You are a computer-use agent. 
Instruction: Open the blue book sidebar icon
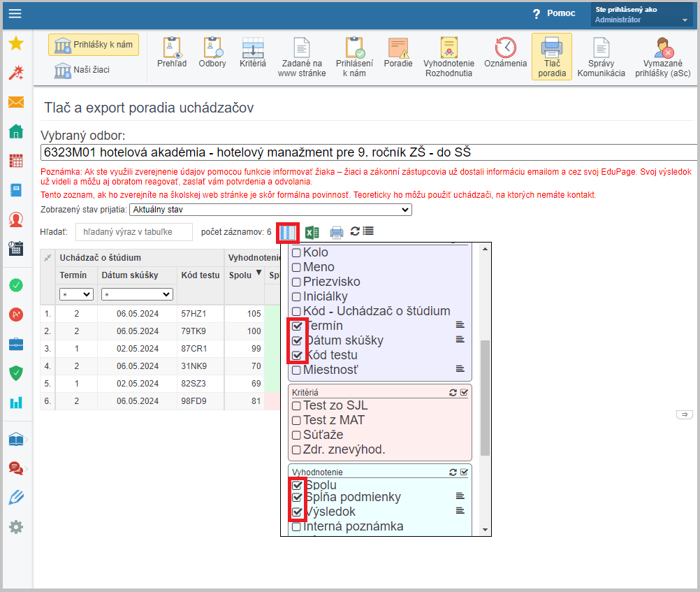click(16, 190)
